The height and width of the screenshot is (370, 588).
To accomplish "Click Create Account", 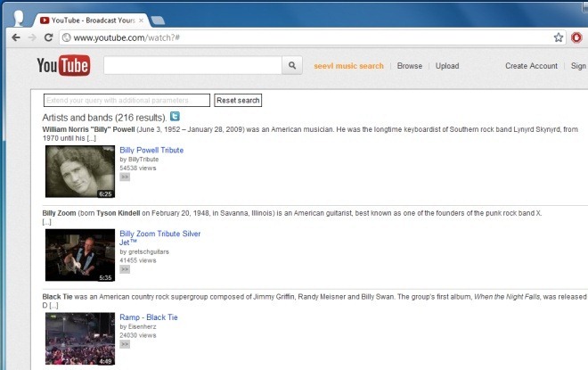I will click(531, 66).
